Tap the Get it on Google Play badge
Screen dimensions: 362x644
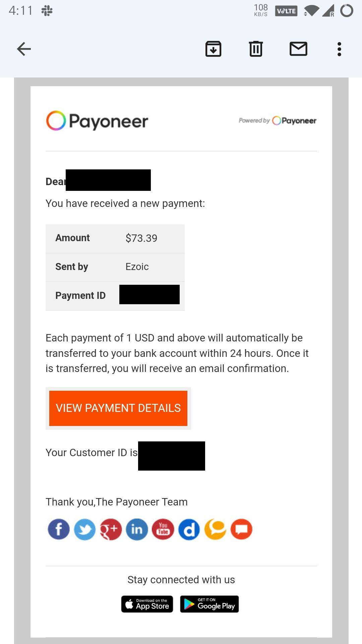(209, 604)
